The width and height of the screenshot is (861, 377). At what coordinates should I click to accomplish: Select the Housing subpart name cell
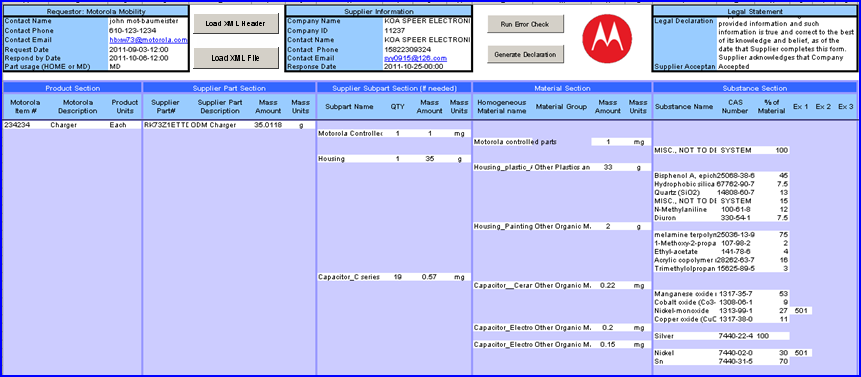point(350,159)
